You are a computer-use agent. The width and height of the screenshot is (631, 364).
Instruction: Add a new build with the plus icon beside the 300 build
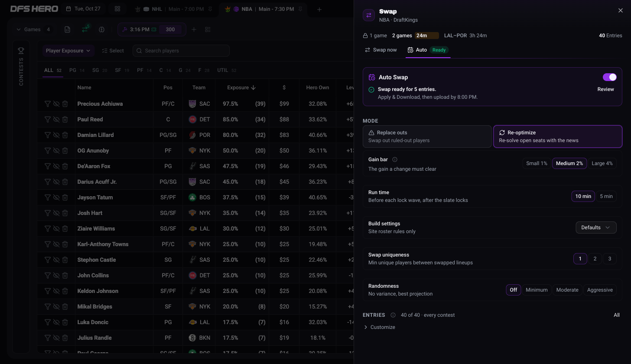point(194,29)
